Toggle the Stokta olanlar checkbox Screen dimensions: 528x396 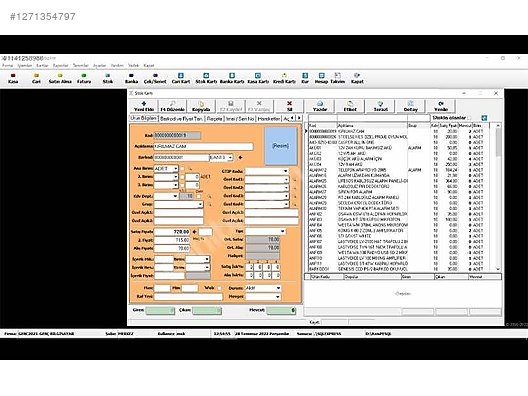click(x=469, y=118)
